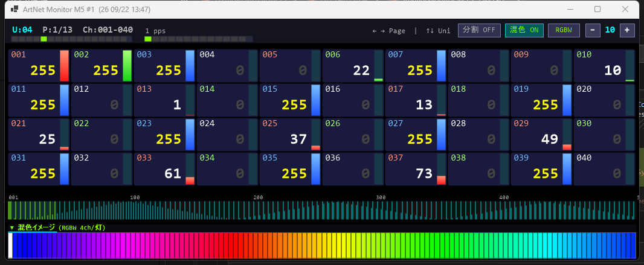Select channel 023 cell showing 255
The image size is (644, 265).
pyautogui.click(x=165, y=135)
